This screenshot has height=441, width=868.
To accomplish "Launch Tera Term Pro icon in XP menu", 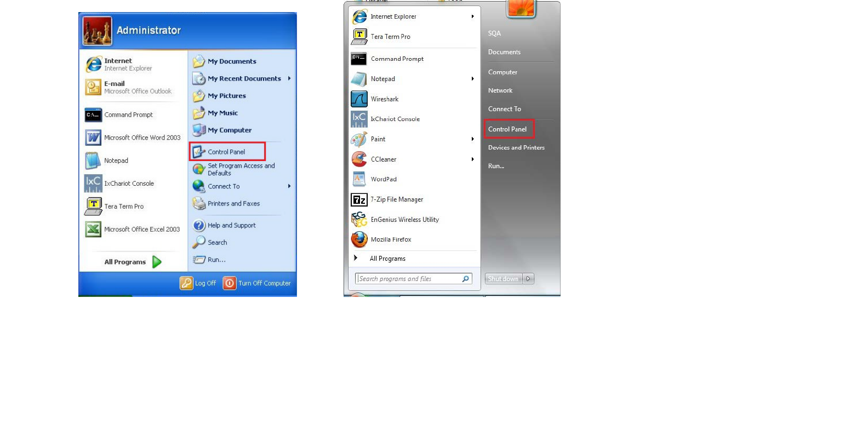I will pyautogui.click(x=93, y=207).
